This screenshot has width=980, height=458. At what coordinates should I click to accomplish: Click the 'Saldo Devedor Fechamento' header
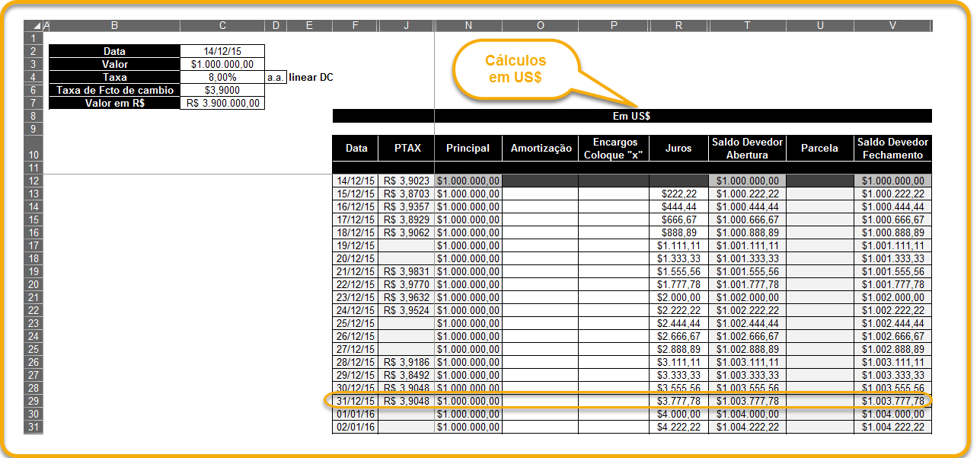click(x=892, y=149)
